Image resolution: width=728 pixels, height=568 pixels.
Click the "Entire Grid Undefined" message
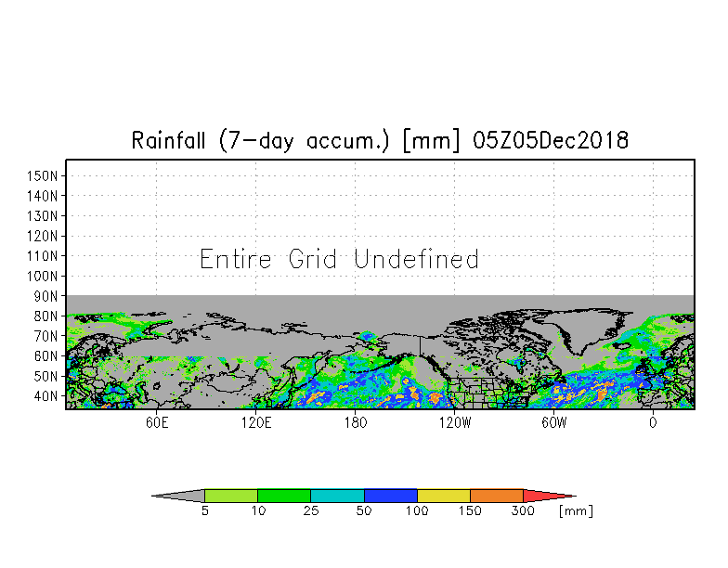click(339, 259)
